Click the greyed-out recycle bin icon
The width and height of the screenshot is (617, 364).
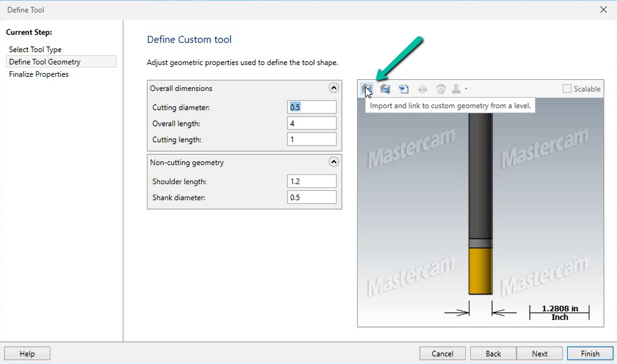coord(441,89)
